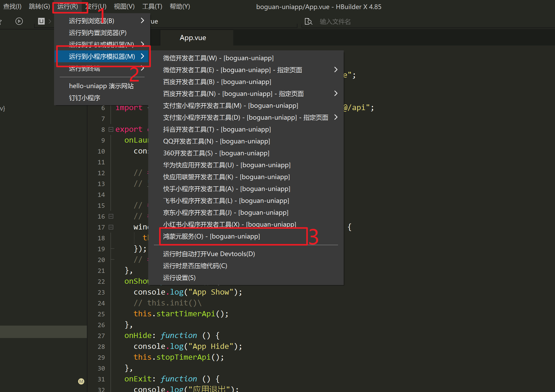Switch to the App.vue tab
555x392 pixels.
click(193, 38)
